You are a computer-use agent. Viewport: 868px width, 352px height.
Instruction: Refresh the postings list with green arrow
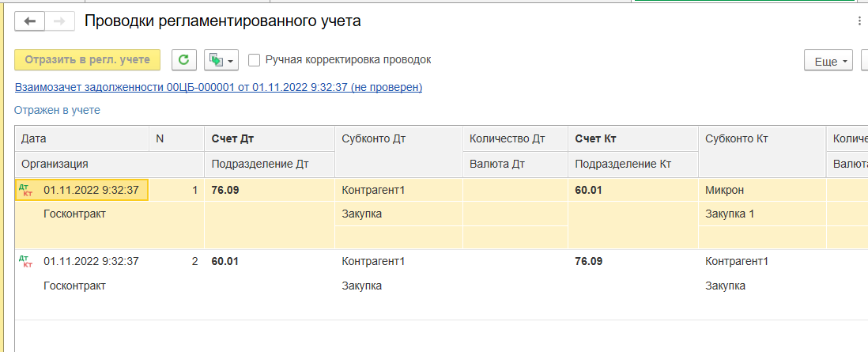tap(184, 60)
